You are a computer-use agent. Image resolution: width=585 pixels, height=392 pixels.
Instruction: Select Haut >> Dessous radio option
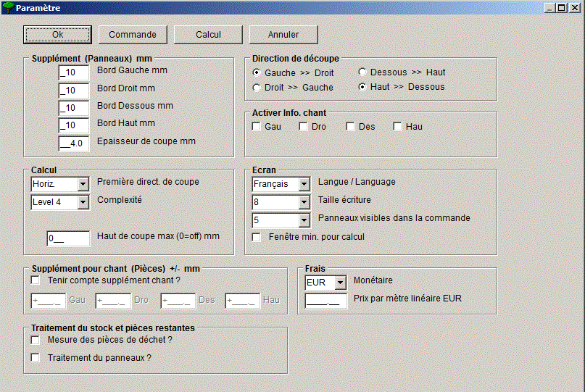(362, 87)
